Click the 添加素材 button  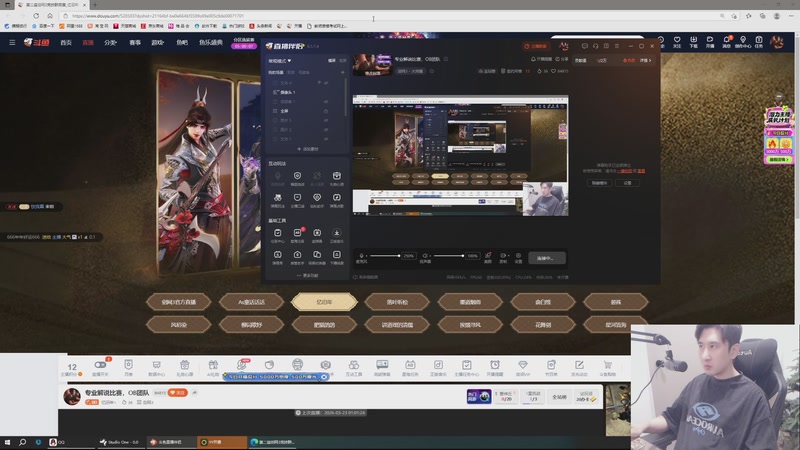point(308,149)
